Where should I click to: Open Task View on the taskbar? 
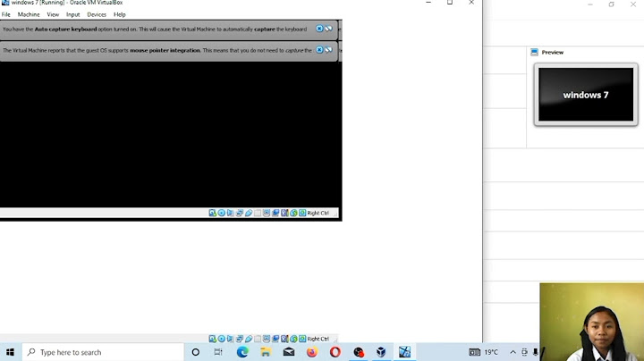click(x=218, y=352)
